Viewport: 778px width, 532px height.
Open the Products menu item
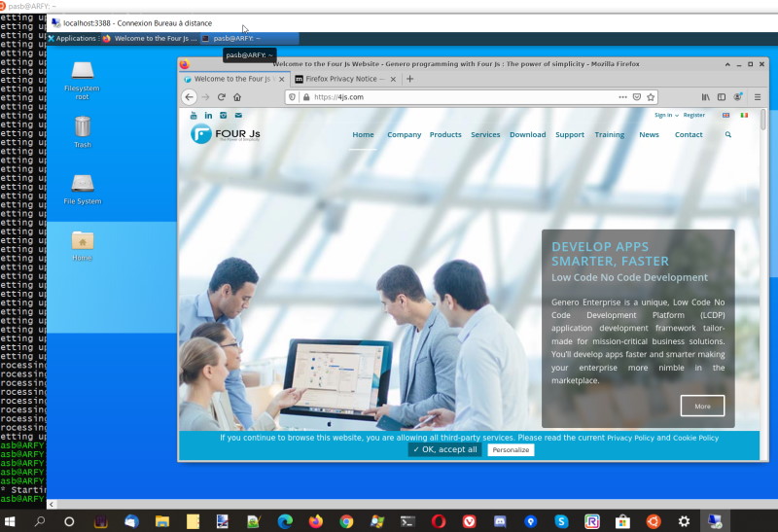(445, 134)
